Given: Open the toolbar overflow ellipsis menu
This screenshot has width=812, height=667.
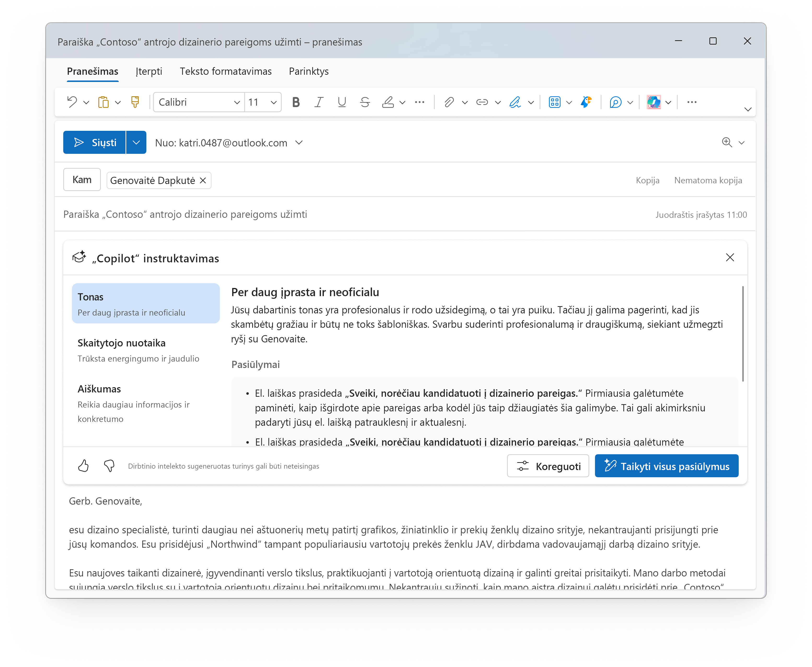Looking at the screenshot, I should coord(692,102).
